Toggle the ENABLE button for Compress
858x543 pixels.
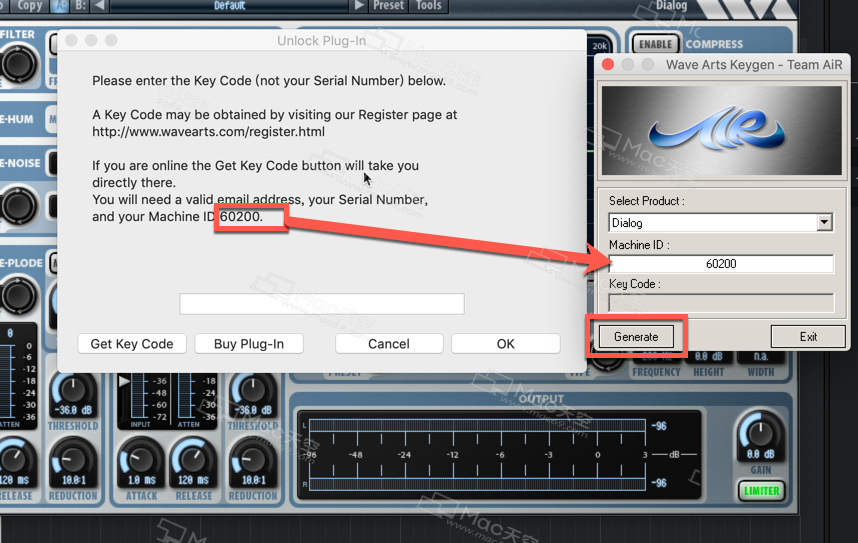click(656, 44)
